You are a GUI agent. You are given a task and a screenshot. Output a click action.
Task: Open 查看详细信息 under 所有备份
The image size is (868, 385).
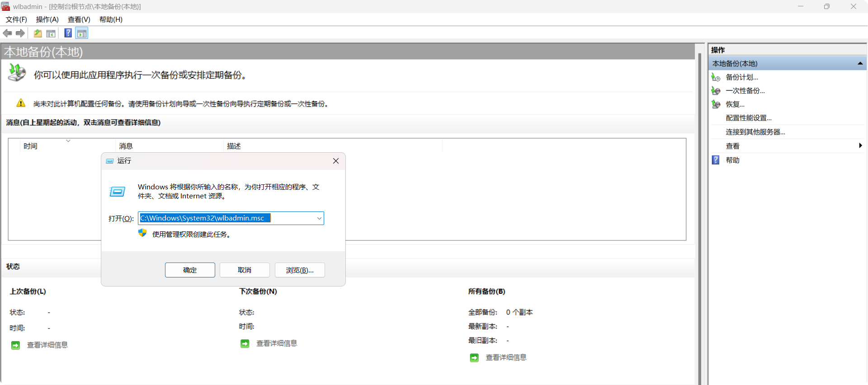(506, 358)
